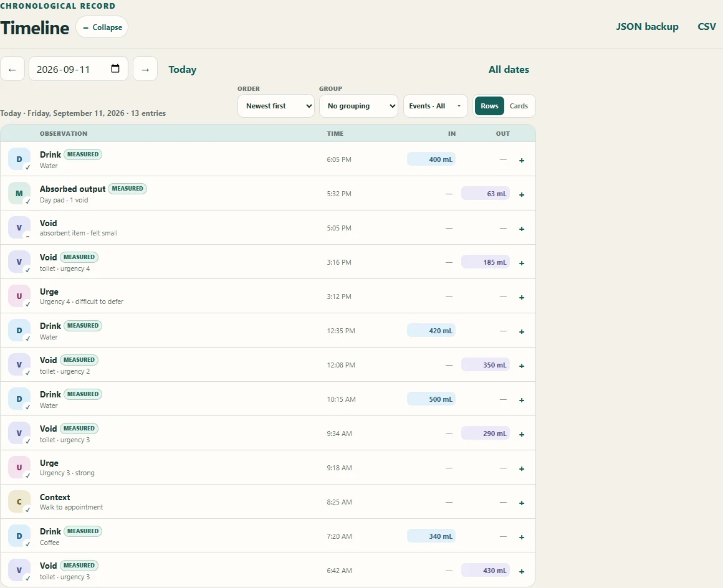Screen dimensions: 723x588
Task: Export as CSV
Action: [706, 27]
